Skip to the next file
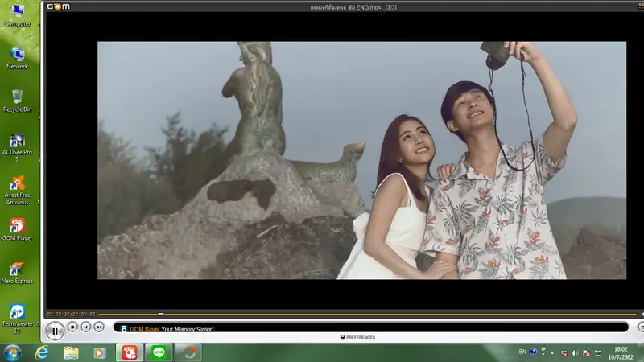The height and width of the screenshot is (362, 644). tap(99, 327)
